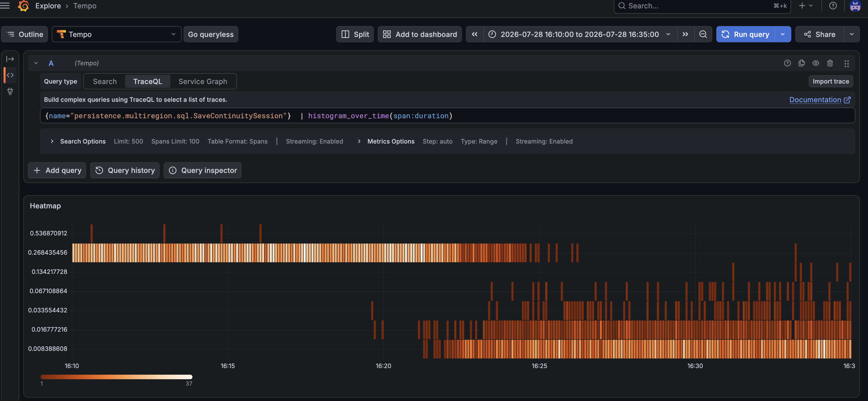Image resolution: width=868 pixels, height=401 pixels.
Task: Shift time range backward
Action: (x=475, y=34)
